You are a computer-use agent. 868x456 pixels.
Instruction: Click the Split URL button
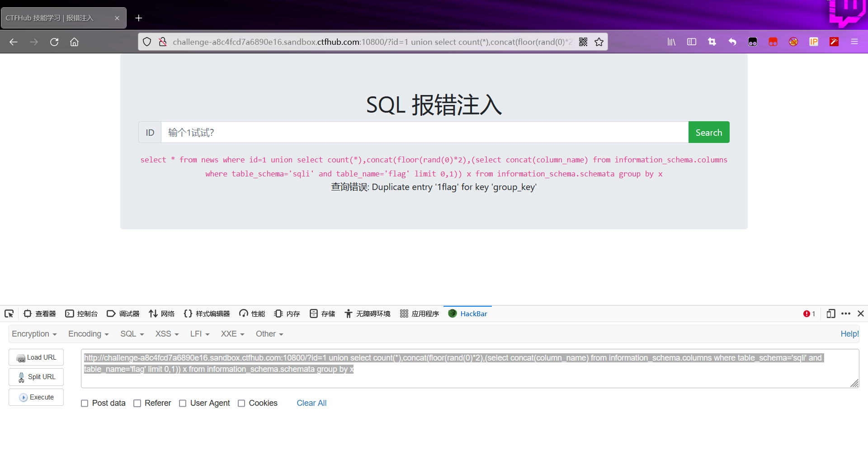(x=36, y=377)
